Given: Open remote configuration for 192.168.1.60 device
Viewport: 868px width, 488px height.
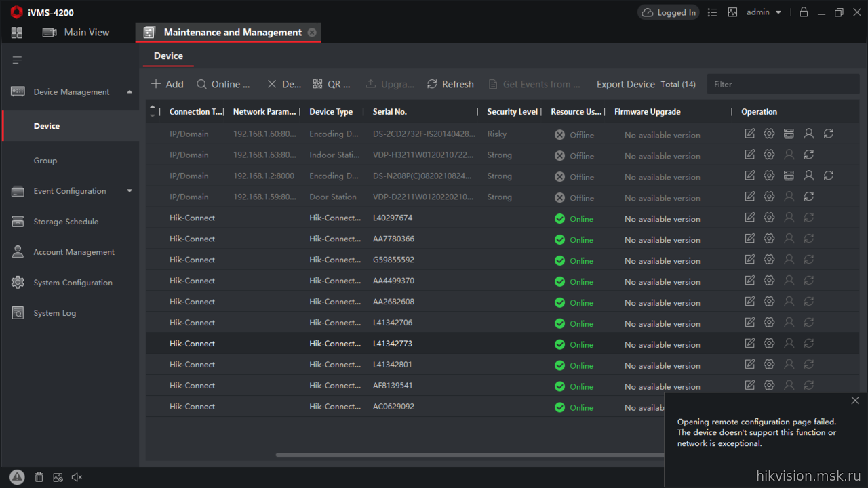Looking at the screenshot, I should 769,134.
